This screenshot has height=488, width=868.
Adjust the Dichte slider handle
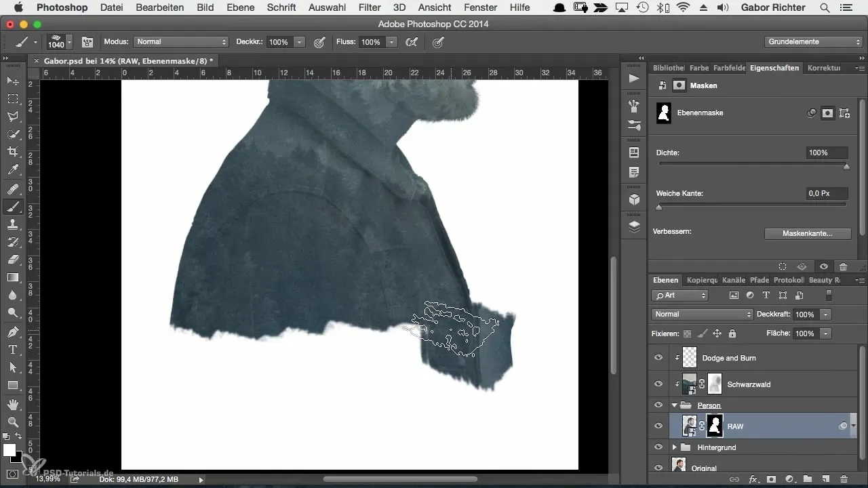point(846,167)
